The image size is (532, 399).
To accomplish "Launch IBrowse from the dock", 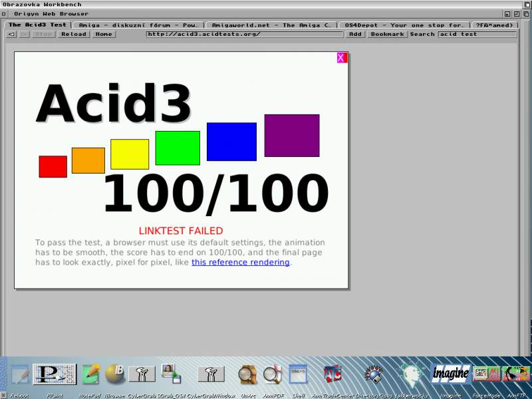I will [115, 374].
